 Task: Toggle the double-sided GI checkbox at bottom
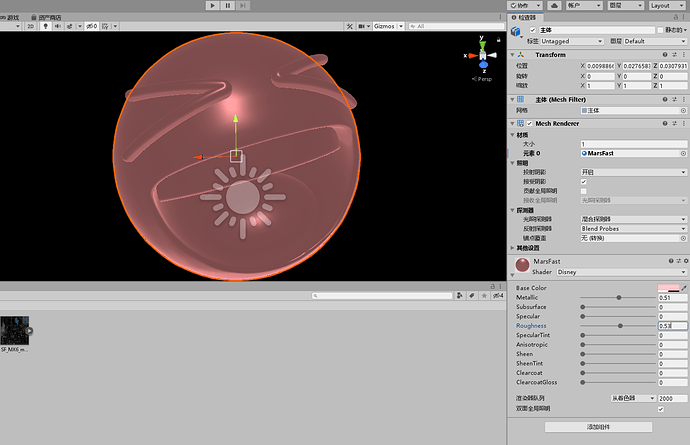661,409
